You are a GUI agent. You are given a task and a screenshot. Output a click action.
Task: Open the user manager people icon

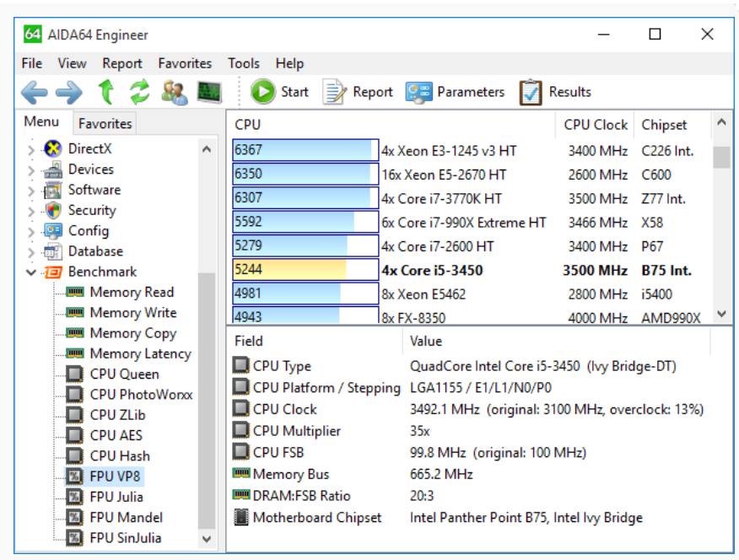[175, 92]
